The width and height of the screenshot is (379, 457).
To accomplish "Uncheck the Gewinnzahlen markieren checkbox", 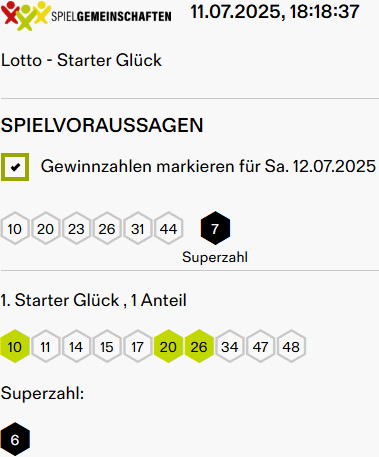I will pyautogui.click(x=15, y=167).
